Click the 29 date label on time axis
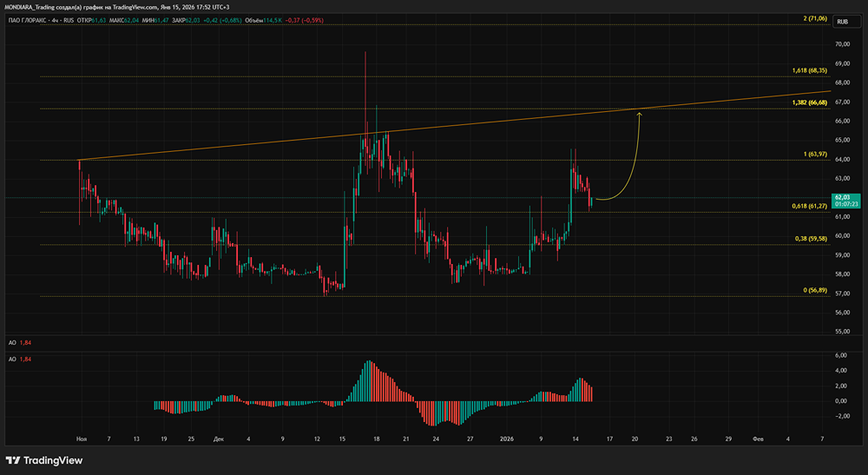The height and width of the screenshot is (475, 868). (728, 439)
